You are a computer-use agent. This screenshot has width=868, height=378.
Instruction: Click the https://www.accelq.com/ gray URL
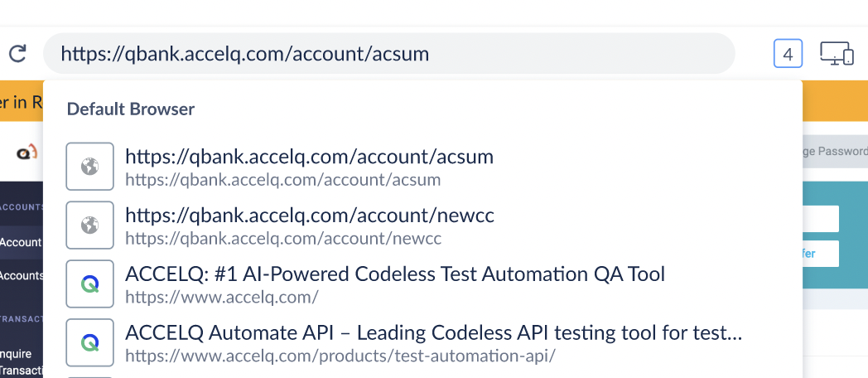coord(221,298)
